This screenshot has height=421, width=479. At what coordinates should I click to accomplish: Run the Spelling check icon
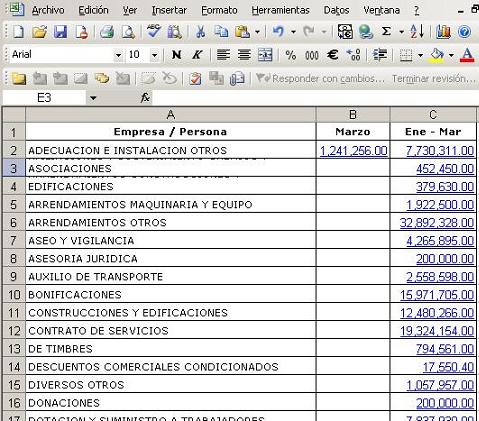(x=154, y=31)
